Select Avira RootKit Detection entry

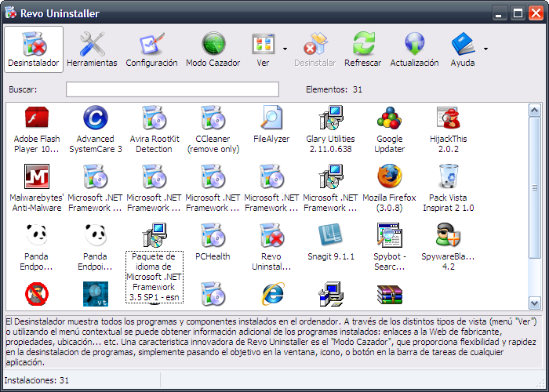pyautogui.click(x=154, y=129)
